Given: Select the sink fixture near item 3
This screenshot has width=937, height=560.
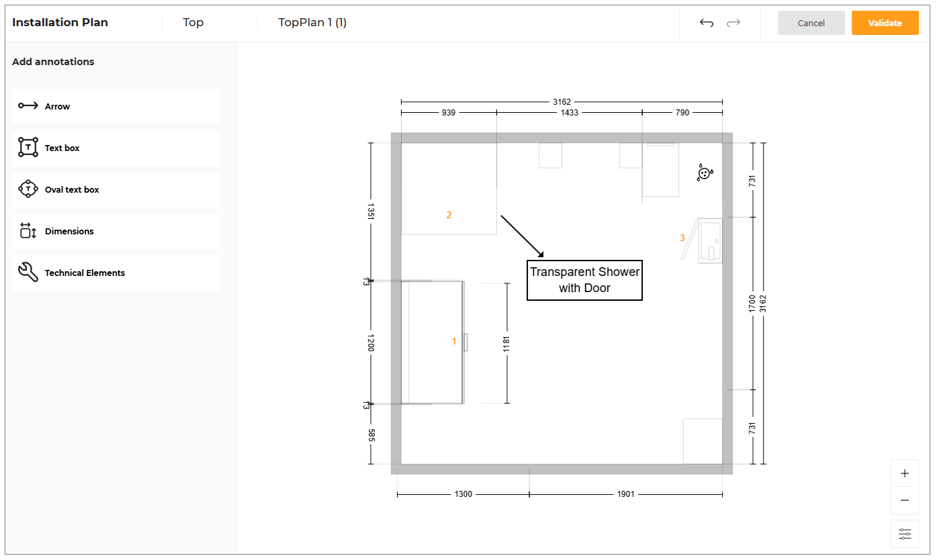Looking at the screenshot, I should pyautogui.click(x=711, y=241).
